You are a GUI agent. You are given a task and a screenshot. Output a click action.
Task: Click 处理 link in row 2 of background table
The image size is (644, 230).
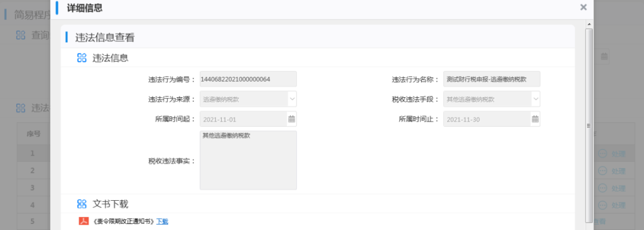click(x=618, y=171)
